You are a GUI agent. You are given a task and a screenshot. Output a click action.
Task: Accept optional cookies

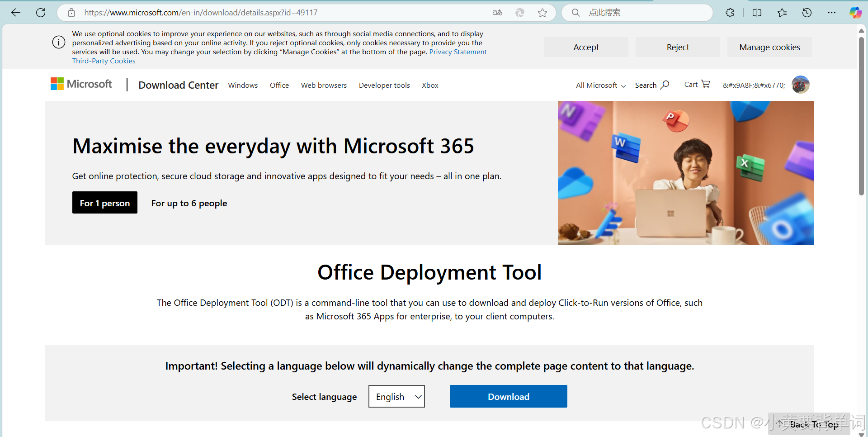click(586, 47)
